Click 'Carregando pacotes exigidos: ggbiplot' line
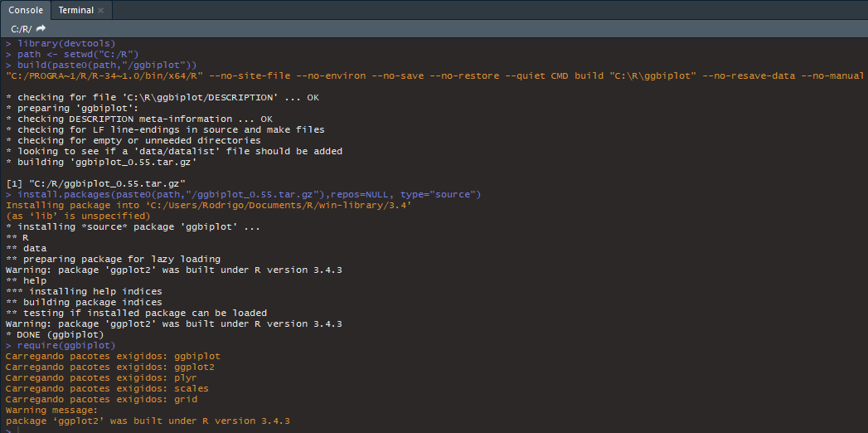The width and height of the screenshot is (868, 433). tap(113, 356)
